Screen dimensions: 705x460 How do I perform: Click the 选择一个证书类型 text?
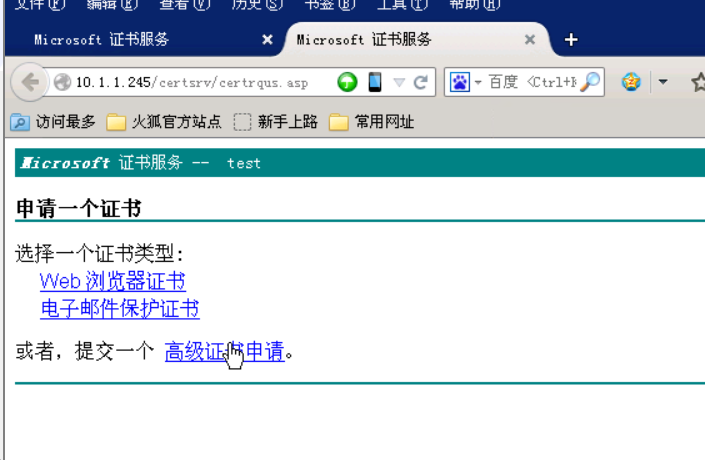pyautogui.click(x=99, y=254)
